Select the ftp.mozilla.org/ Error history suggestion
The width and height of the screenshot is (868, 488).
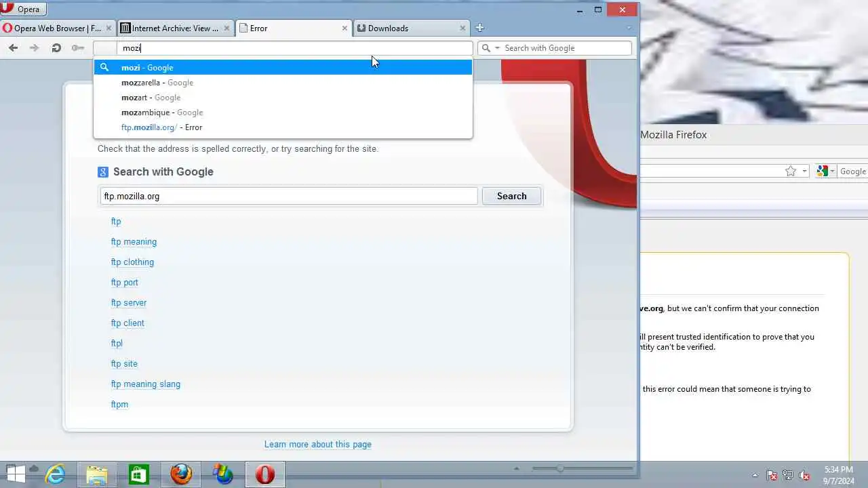click(x=283, y=127)
